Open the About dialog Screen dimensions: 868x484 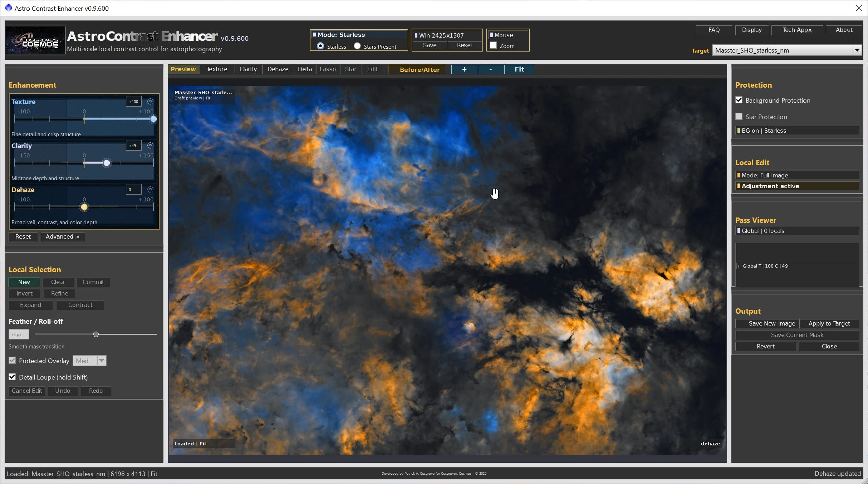click(x=844, y=30)
